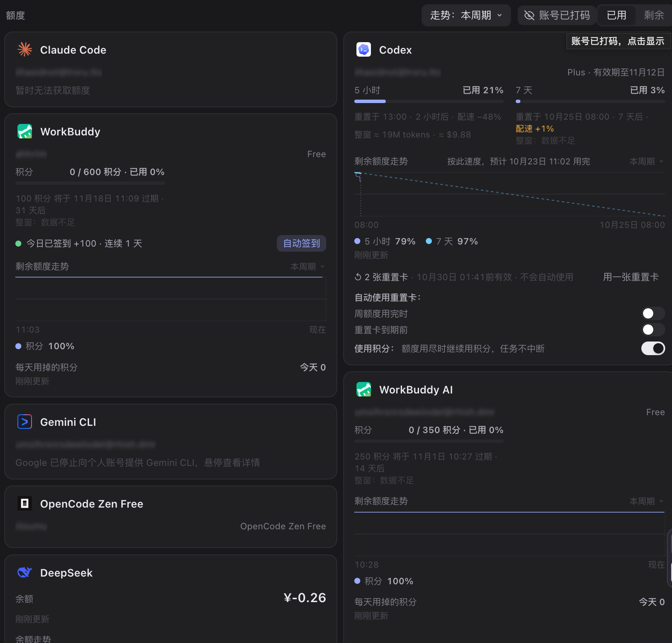The width and height of the screenshot is (672, 643).
Task: Click the 暂时无法获取额度 message
Action: coord(53,90)
